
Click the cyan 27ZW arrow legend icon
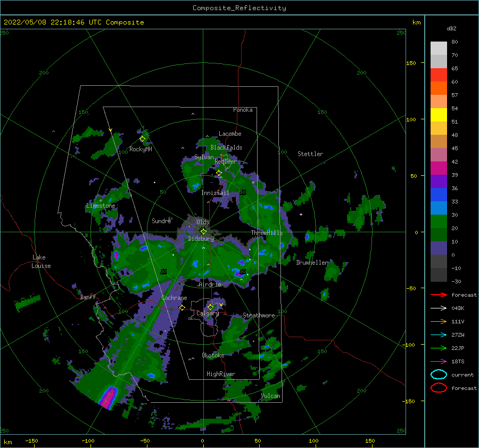point(439,335)
